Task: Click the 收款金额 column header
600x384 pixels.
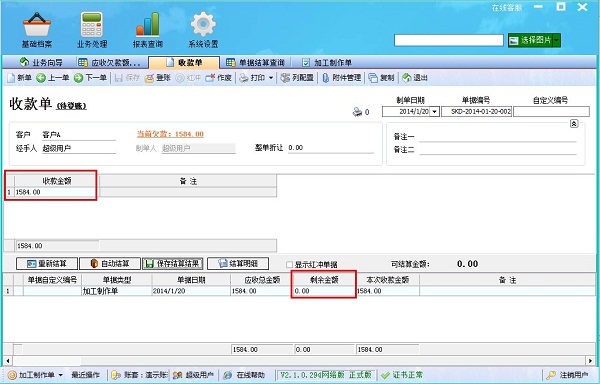Action: [57, 181]
